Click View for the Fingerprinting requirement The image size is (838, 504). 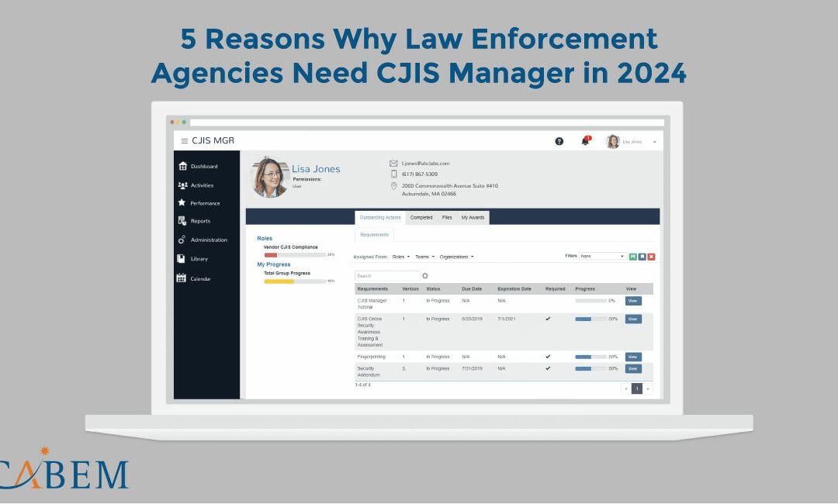[x=633, y=357]
